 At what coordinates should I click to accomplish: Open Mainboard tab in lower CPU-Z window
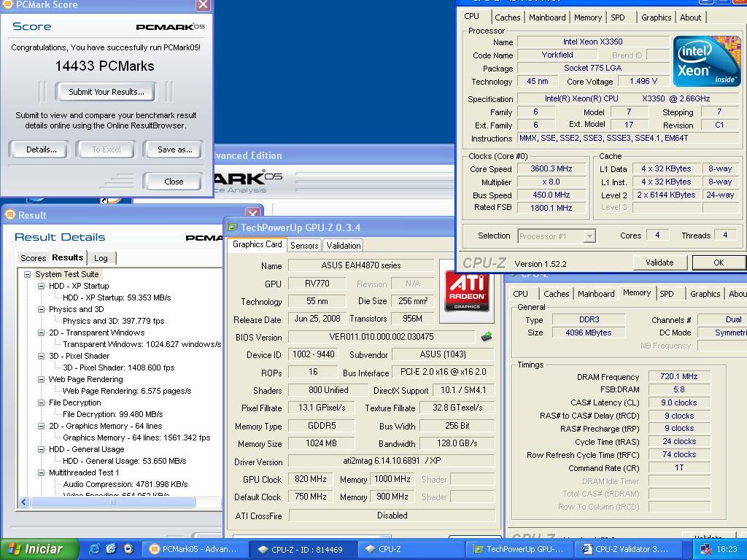pos(595,294)
